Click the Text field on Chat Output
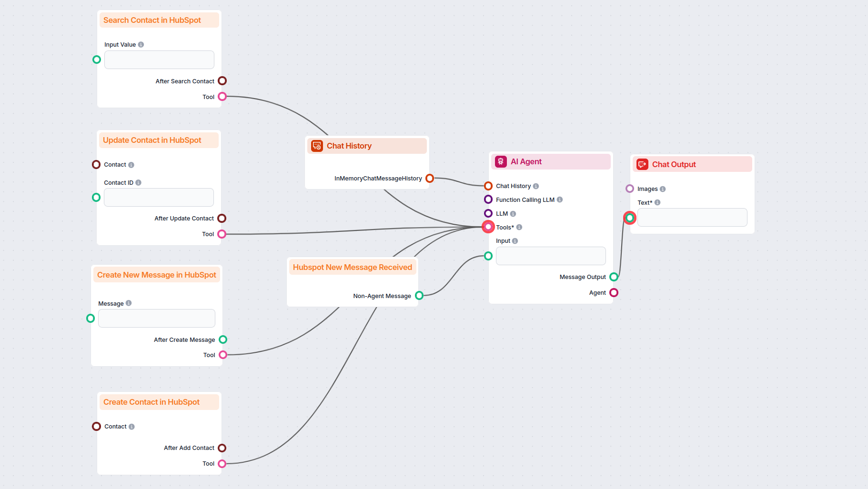This screenshot has height=489, width=868. [x=692, y=217]
